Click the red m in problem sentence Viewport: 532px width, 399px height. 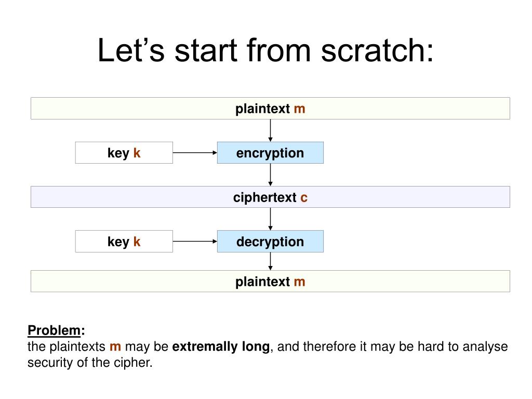pos(115,347)
